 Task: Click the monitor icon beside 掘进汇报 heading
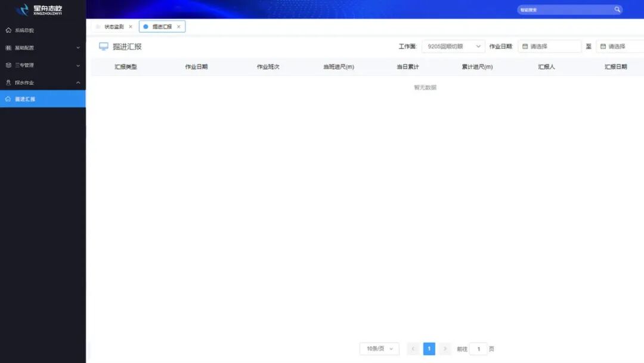pyautogui.click(x=103, y=47)
